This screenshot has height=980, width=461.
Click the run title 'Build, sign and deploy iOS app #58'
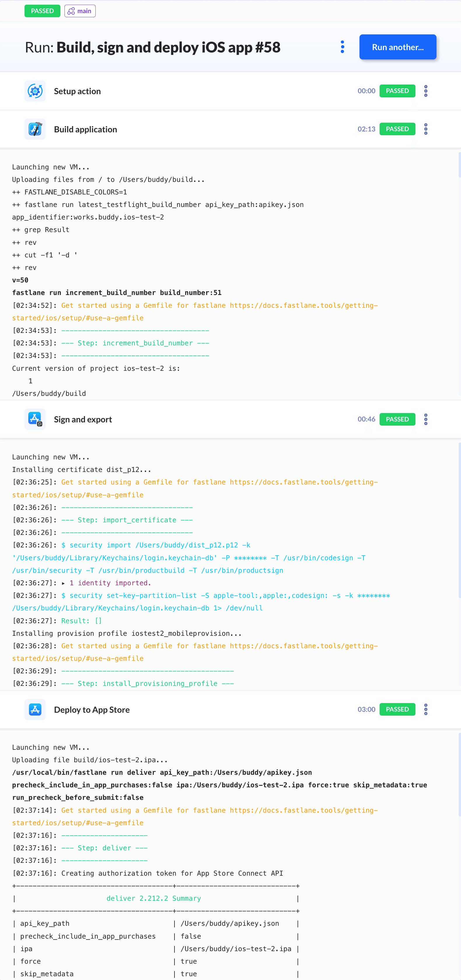pyautogui.click(x=168, y=47)
